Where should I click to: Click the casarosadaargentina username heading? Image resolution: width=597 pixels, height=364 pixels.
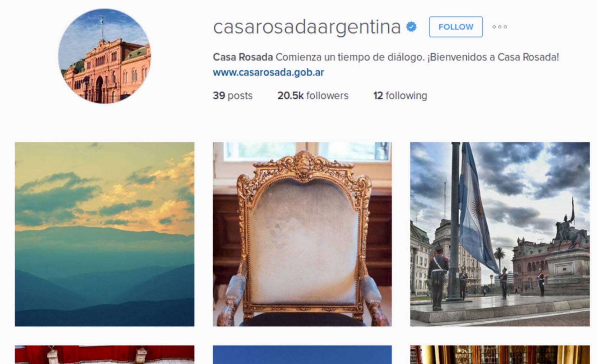coord(307,27)
